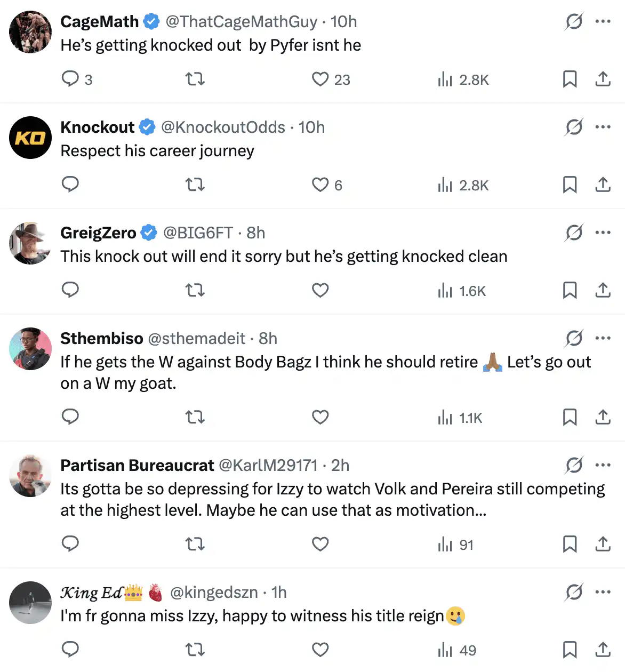Reply to Partisan Bureaucrat's tweet
Screen dimensions: 625x672
point(70,544)
